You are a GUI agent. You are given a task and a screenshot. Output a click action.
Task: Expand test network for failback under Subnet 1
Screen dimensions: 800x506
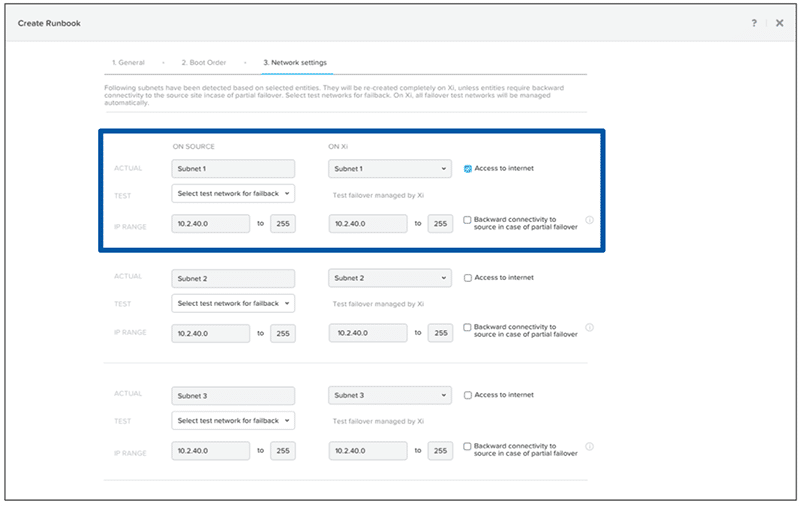pyautogui.click(x=233, y=193)
